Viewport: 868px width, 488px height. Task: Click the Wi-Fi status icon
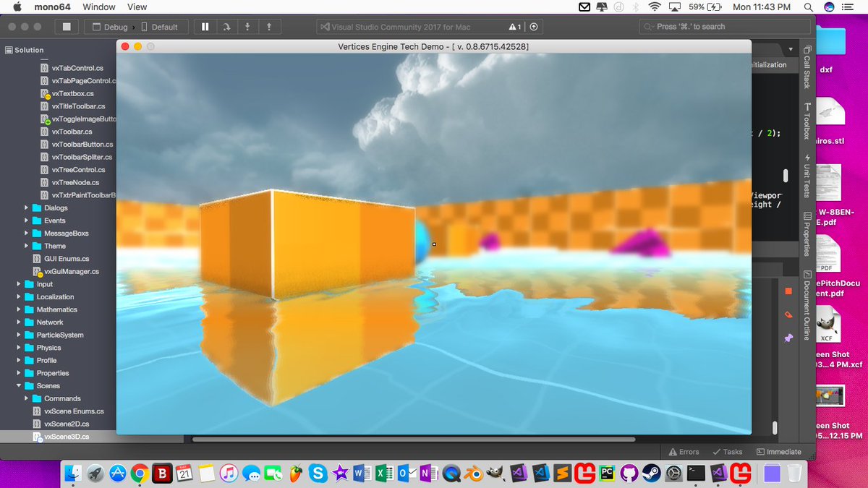655,7
